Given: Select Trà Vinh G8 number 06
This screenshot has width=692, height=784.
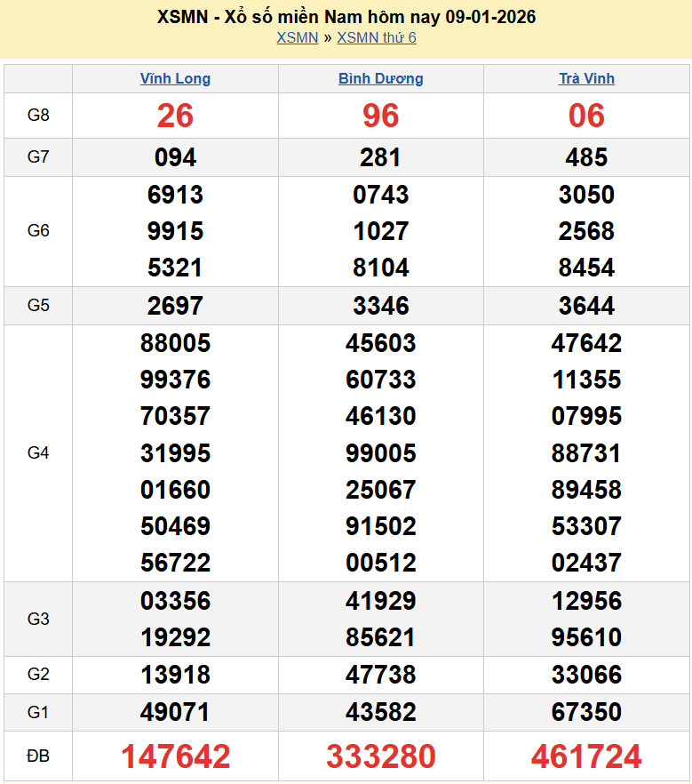Looking at the screenshot, I should [586, 116].
